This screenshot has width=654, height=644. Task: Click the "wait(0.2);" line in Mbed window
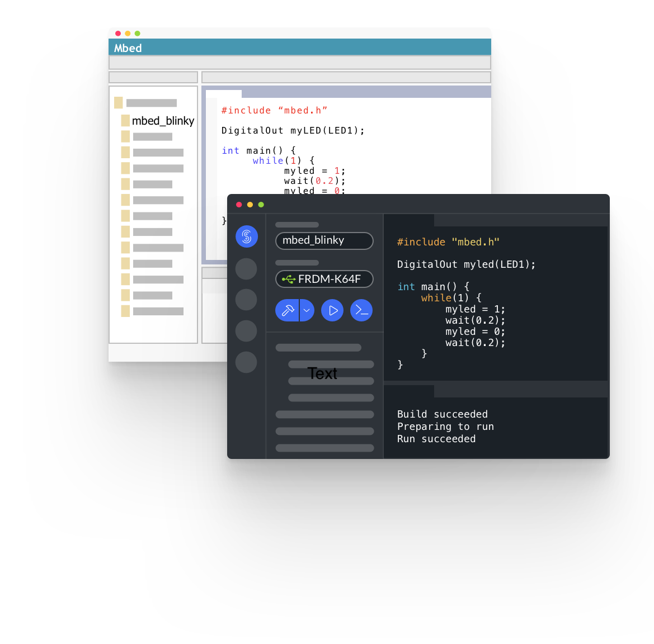(x=314, y=181)
